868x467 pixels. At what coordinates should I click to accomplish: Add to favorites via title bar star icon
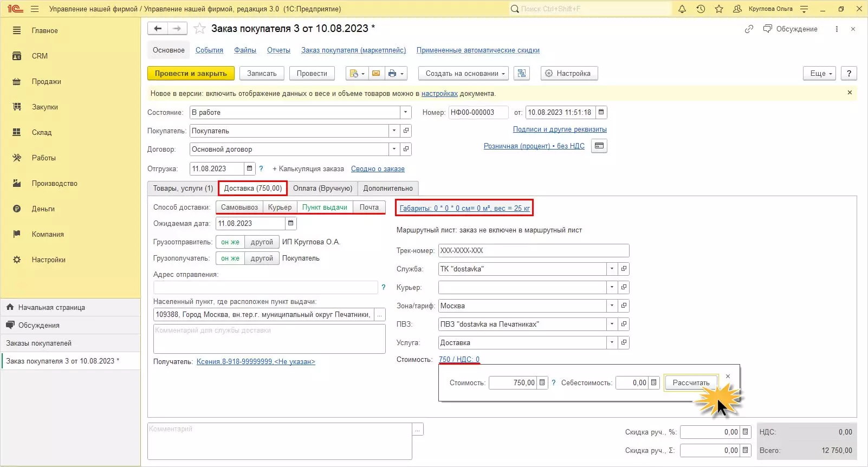[719, 9]
